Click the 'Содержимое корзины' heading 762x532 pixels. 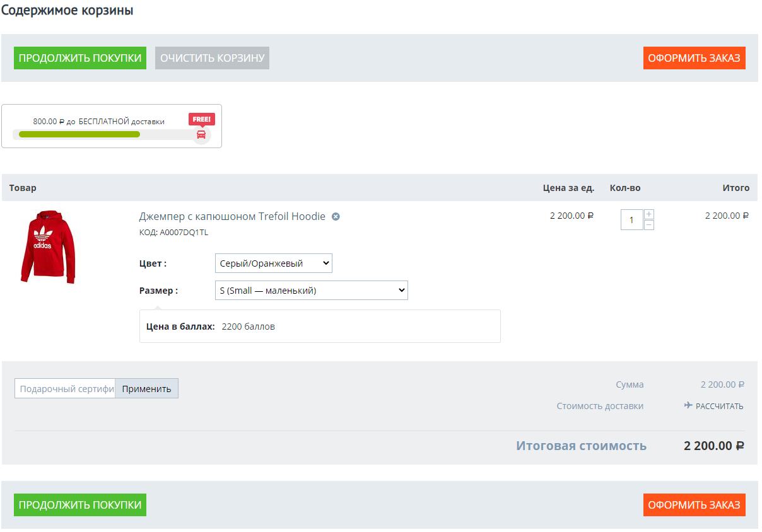[x=67, y=11]
